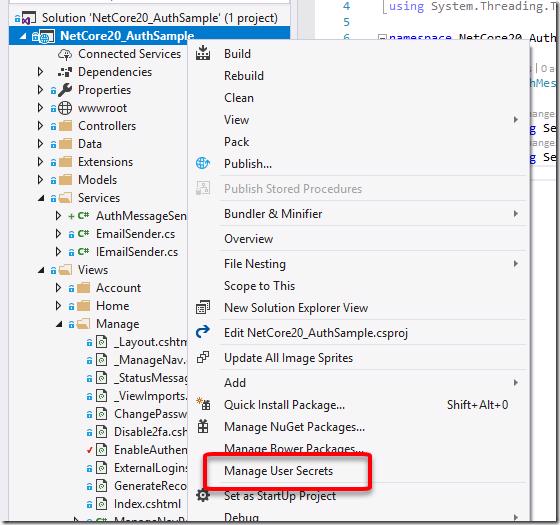The height and width of the screenshot is (525, 560).
Task: Click the Home folder icon
Action: 84,306
